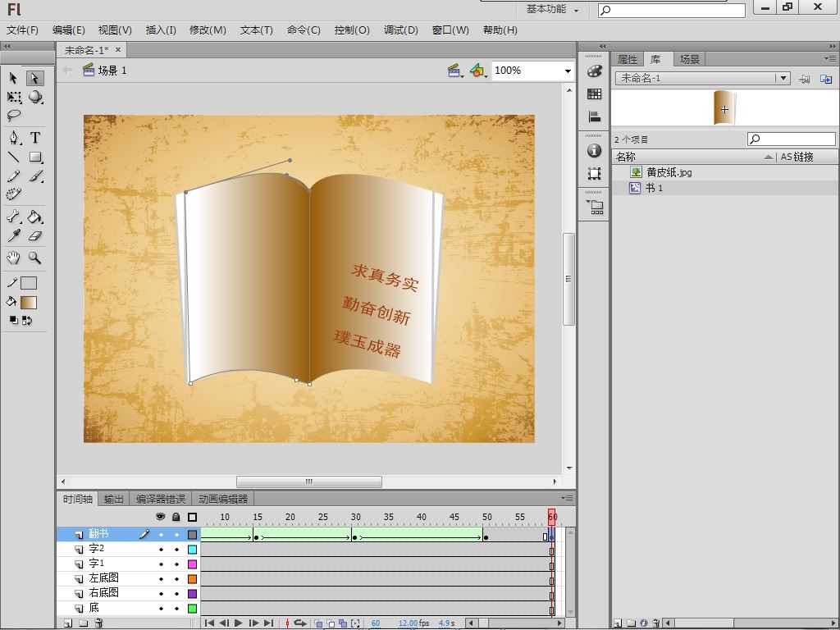Select the Eyedropper tool
The height and width of the screenshot is (630, 840).
pos(13,235)
